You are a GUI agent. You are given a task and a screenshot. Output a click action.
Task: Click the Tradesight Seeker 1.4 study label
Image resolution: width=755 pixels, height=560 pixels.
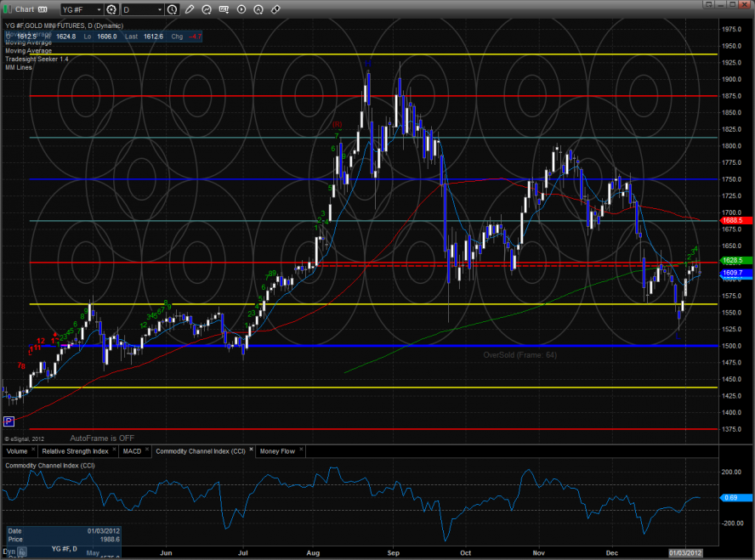pyautogui.click(x=37, y=59)
